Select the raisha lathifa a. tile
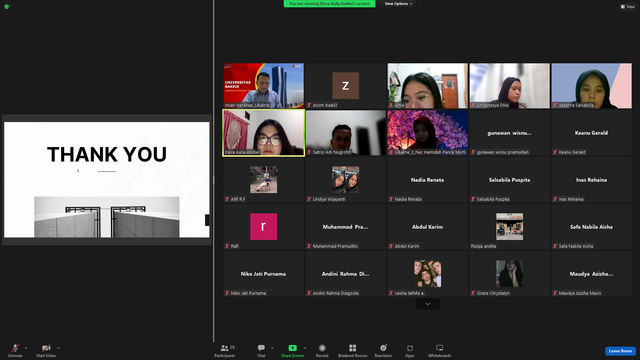 [427, 273]
